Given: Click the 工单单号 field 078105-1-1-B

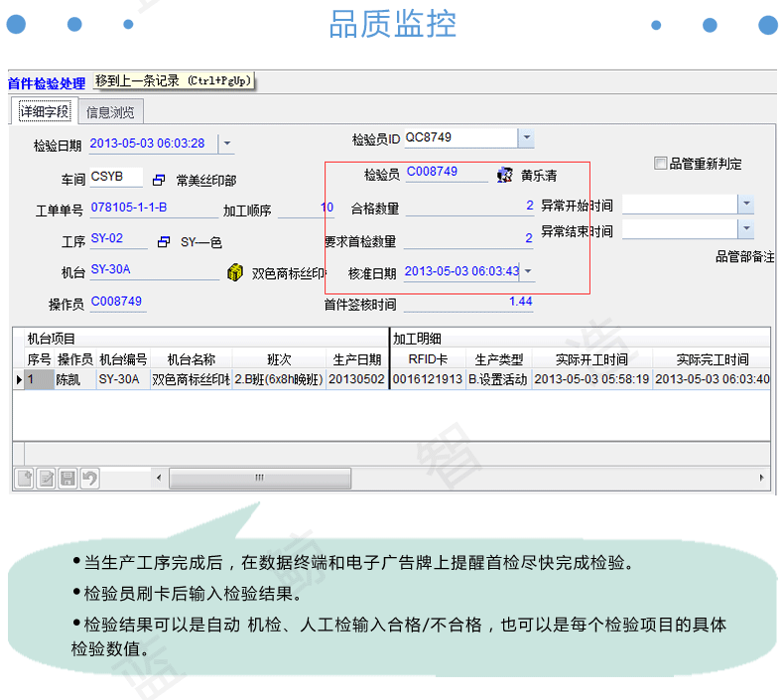Looking at the screenshot, I should 154,208.
